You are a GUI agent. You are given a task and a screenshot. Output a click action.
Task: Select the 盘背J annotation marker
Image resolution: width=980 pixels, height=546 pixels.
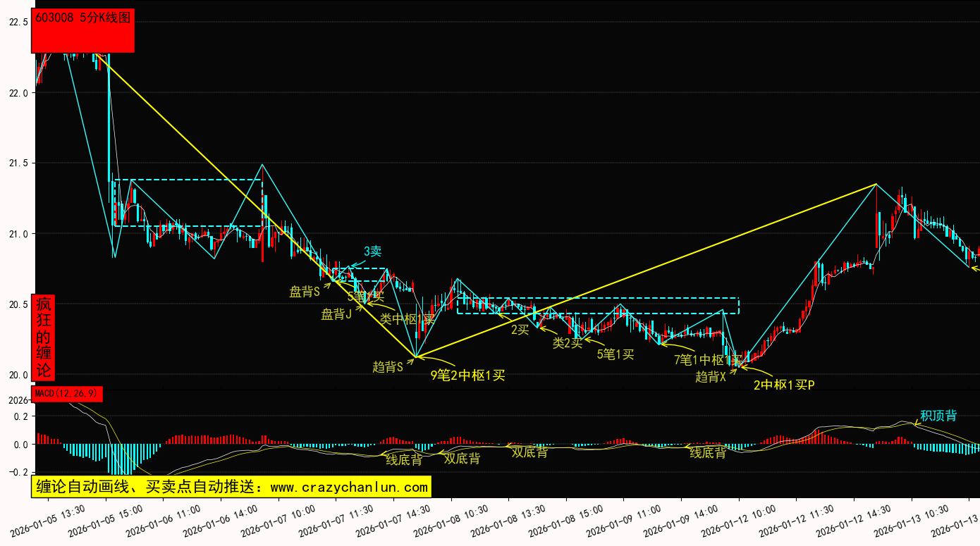[337, 314]
